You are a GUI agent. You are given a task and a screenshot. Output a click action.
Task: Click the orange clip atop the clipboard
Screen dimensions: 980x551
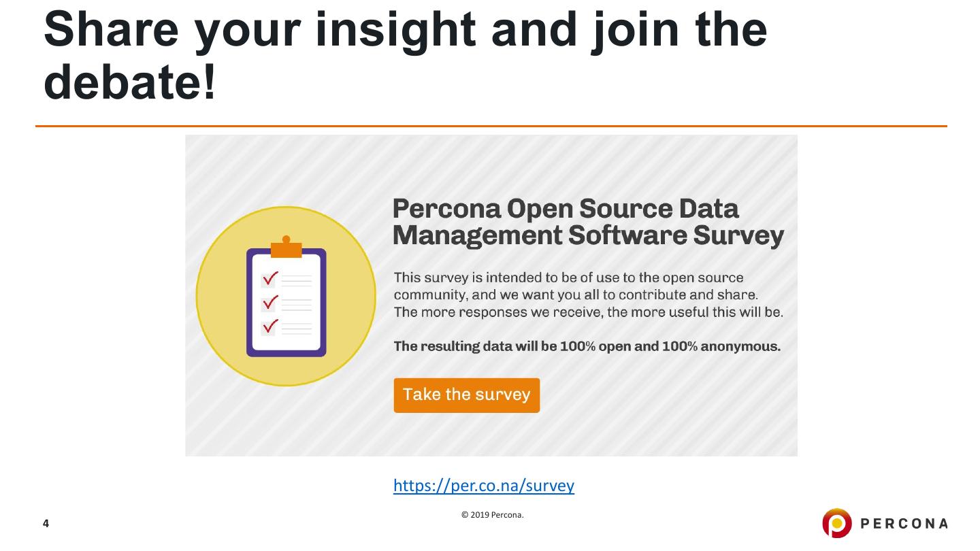tap(286, 249)
